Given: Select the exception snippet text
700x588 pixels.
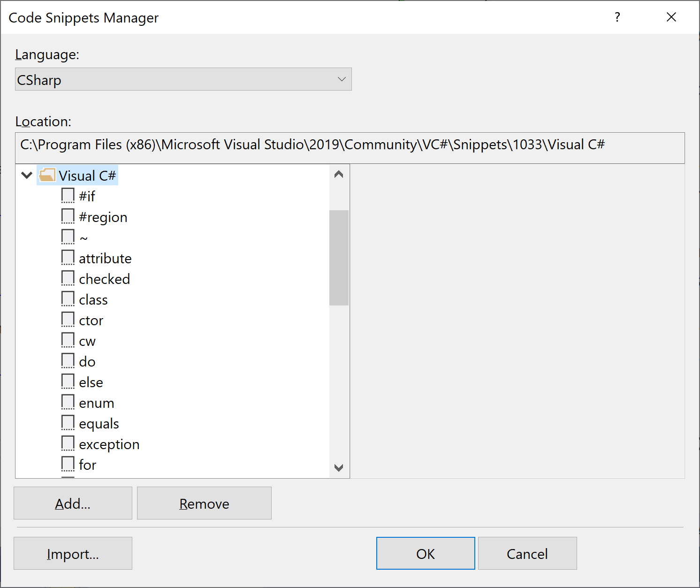Looking at the screenshot, I should point(109,444).
